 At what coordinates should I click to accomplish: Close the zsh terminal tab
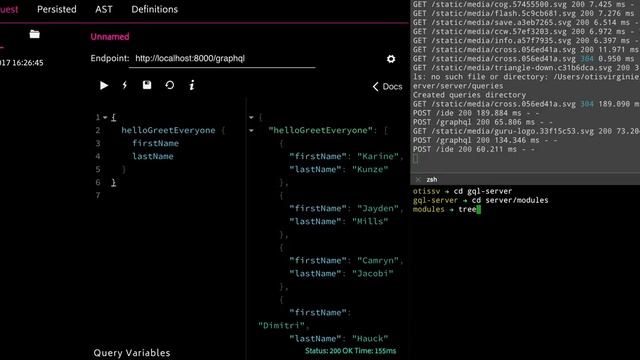[418, 179]
